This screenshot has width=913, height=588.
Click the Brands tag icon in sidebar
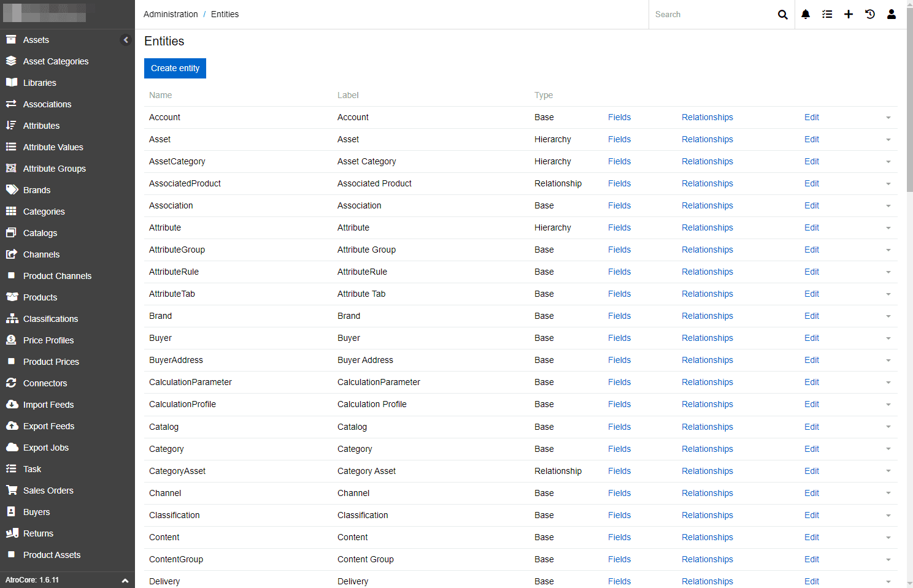12,190
